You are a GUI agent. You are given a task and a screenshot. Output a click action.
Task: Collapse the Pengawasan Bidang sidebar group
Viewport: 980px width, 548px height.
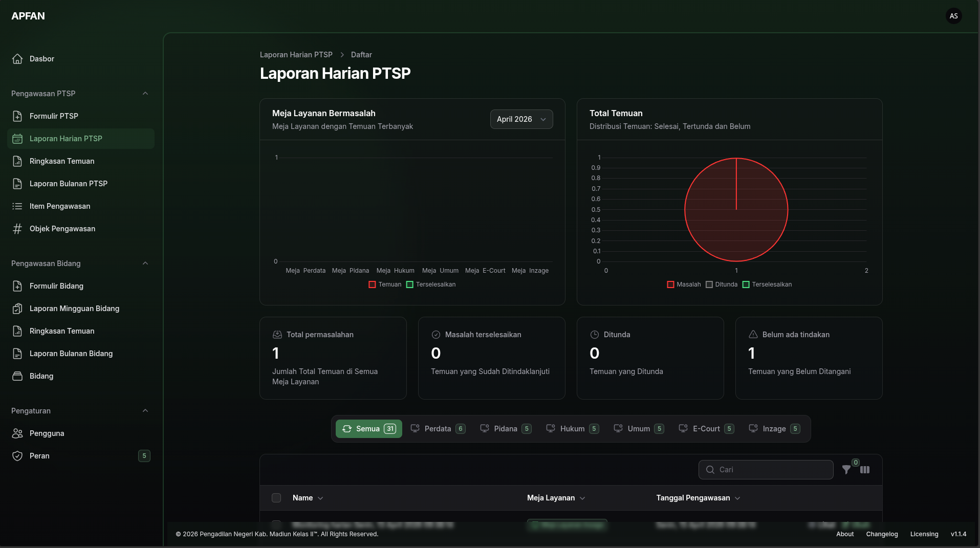(145, 264)
